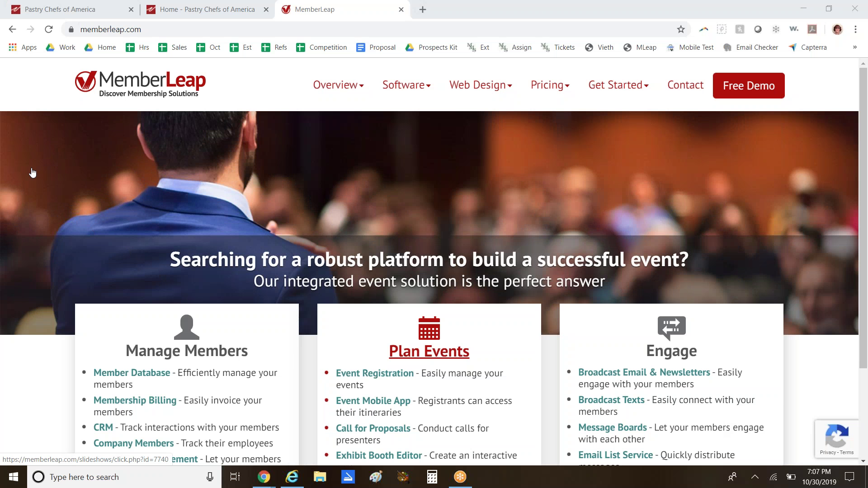Open the Event Mobile App link

[373, 401]
